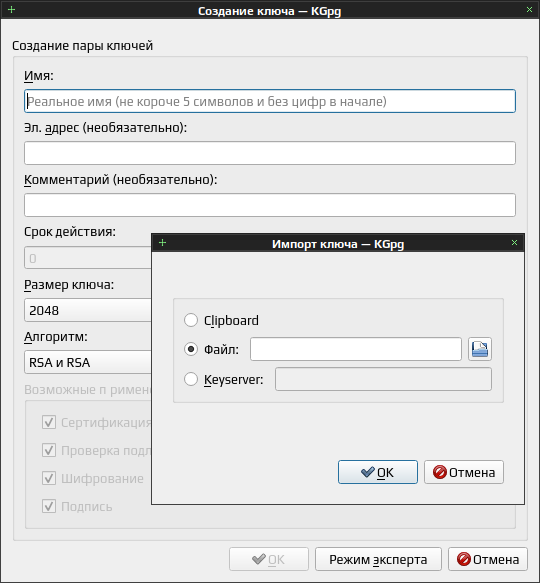Focus the Имя input field
The image size is (540, 583).
270,101
